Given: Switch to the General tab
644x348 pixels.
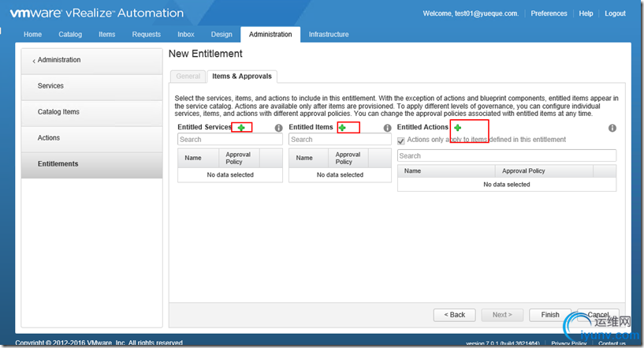Looking at the screenshot, I should click(x=188, y=76).
